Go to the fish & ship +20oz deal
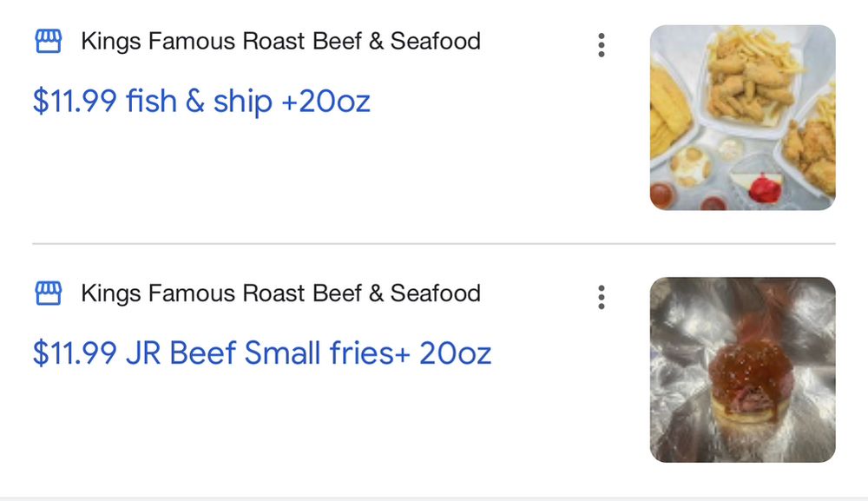The width and height of the screenshot is (868, 501). 201,102
